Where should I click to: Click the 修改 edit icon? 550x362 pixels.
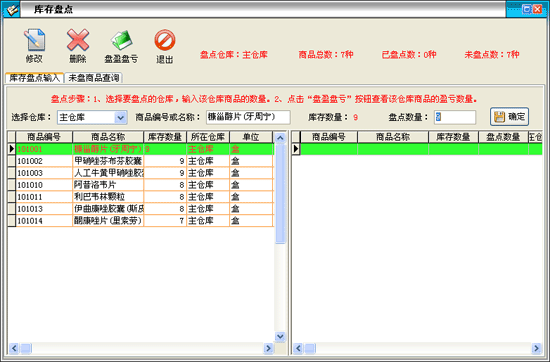(x=34, y=40)
